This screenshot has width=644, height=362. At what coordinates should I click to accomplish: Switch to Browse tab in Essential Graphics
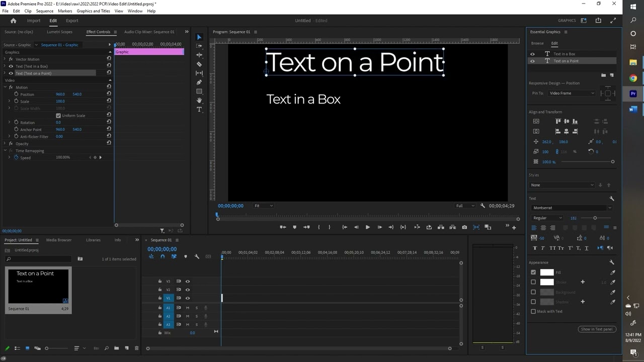(x=537, y=43)
